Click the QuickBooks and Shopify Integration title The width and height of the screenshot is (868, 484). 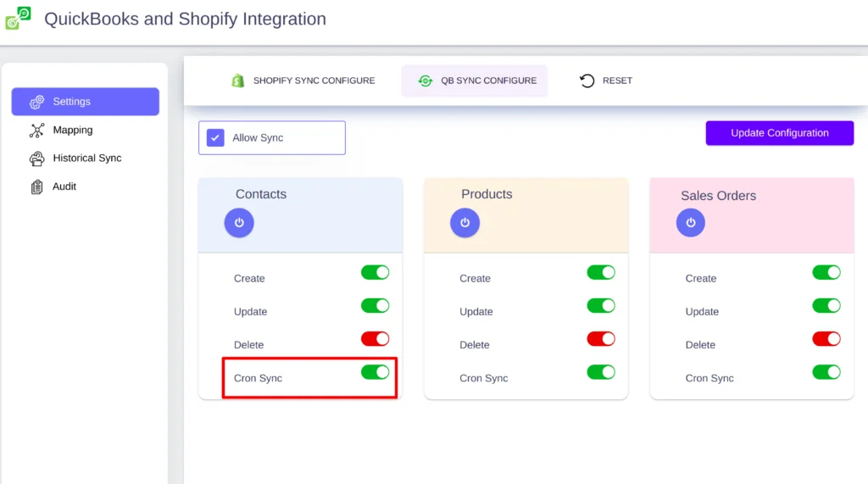pyautogui.click(x=185, y=19)
